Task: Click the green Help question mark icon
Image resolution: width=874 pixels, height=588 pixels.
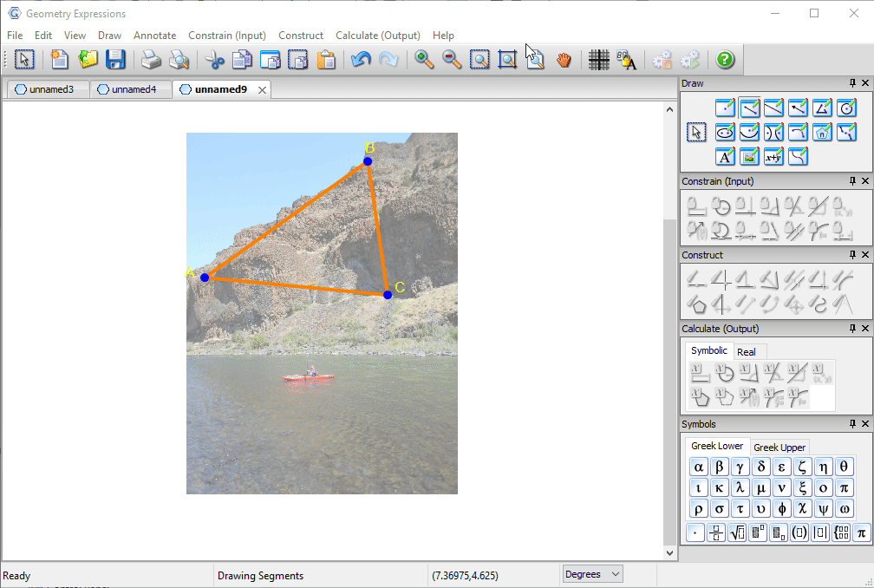Action: point(725,59)
